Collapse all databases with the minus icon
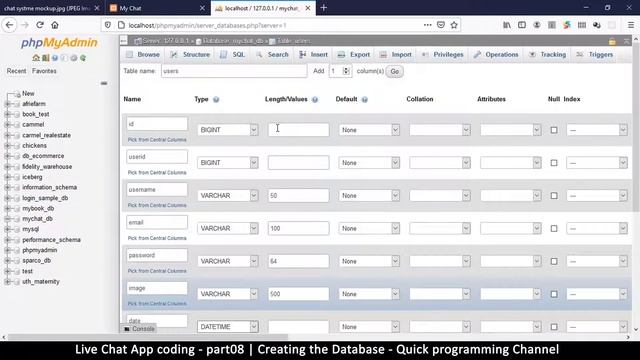The width and height of the screenshot is (640, 360). pos(104,83)
